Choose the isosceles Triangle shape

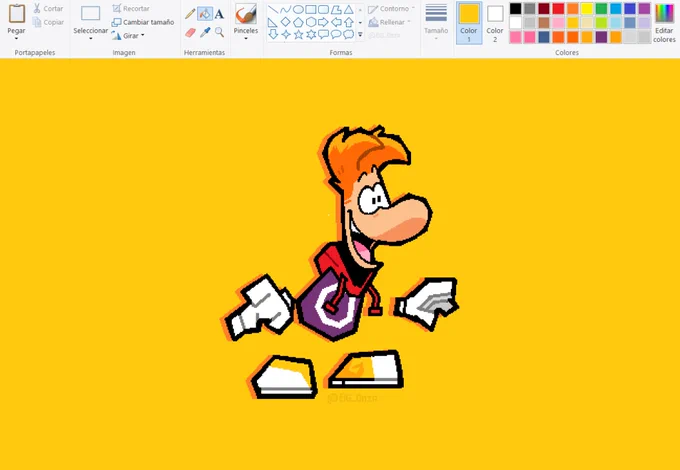[349, 10]
